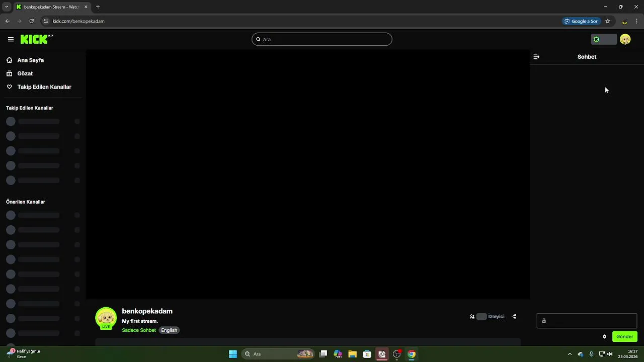Open Microsoft Store from taskbar
Image resolution: width=644 pixels, height=362 pixels.
click(x=367, y=354)
